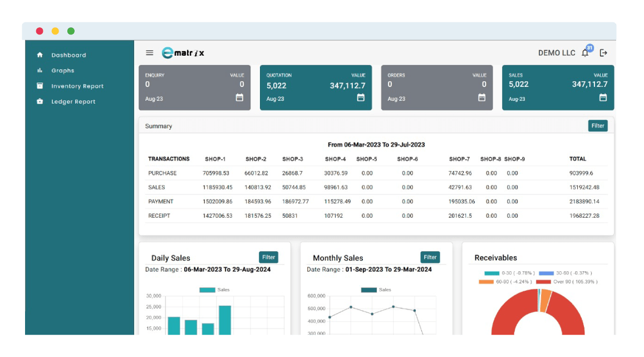
Task: Click the eMatrix logo
Action: 183,53
